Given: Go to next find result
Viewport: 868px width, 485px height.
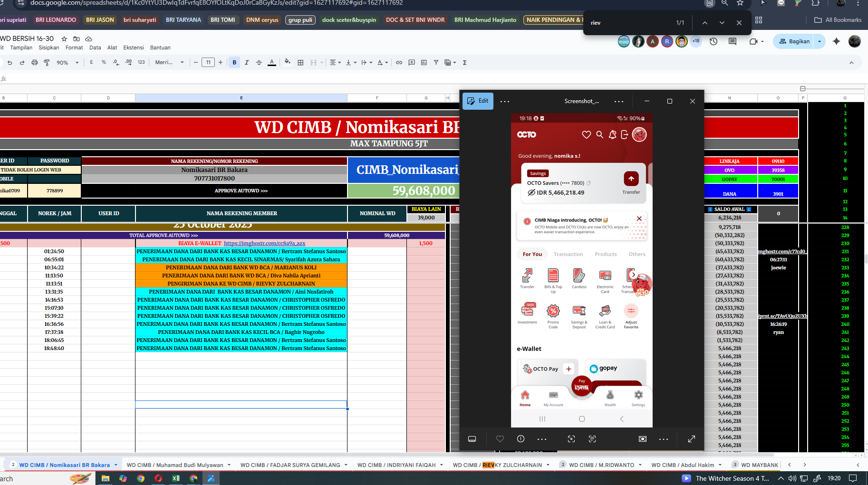Looking at the screenshot, I should (x=722, y=23).
